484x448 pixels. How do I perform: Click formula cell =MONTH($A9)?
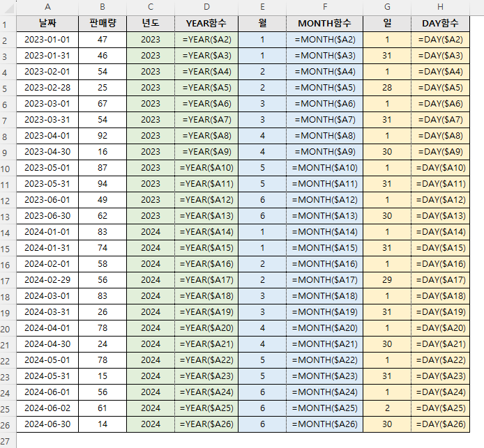coord(325,152)
